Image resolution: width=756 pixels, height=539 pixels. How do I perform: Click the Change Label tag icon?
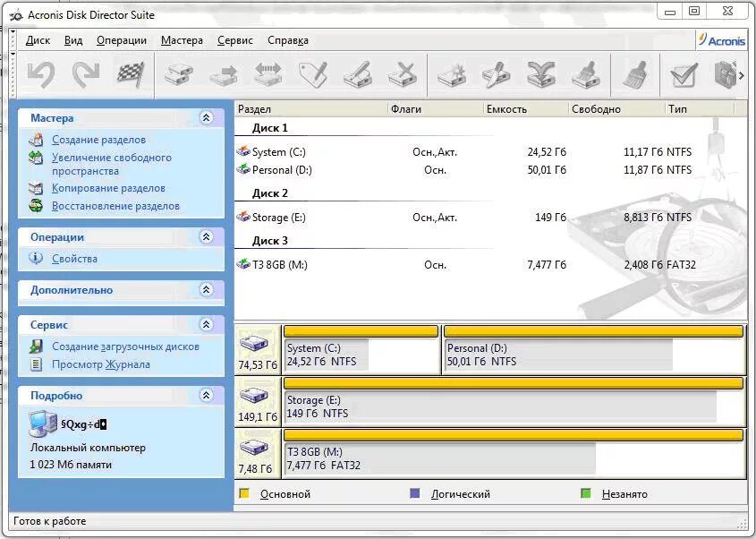tap(313, 74)
